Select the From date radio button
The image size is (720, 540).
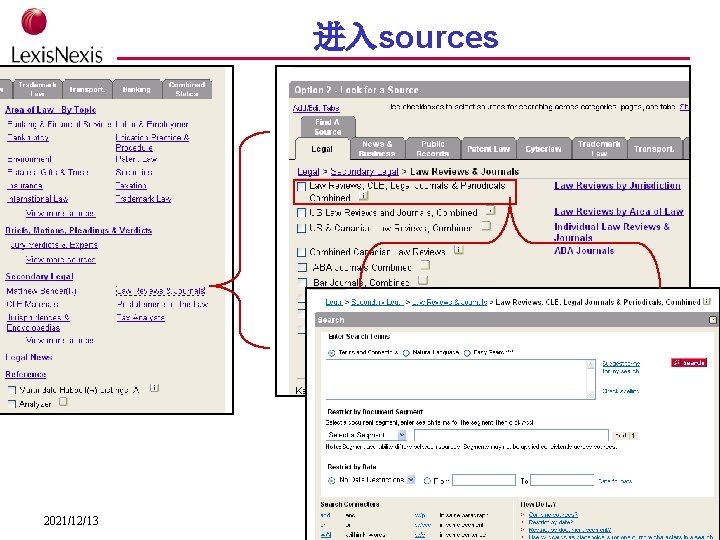pos(427,481)
